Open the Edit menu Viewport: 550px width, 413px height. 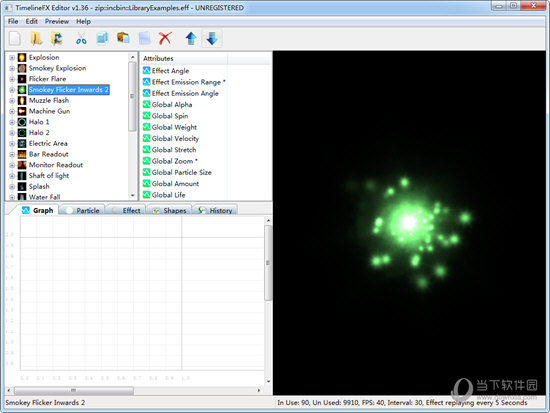click(32, 21)
